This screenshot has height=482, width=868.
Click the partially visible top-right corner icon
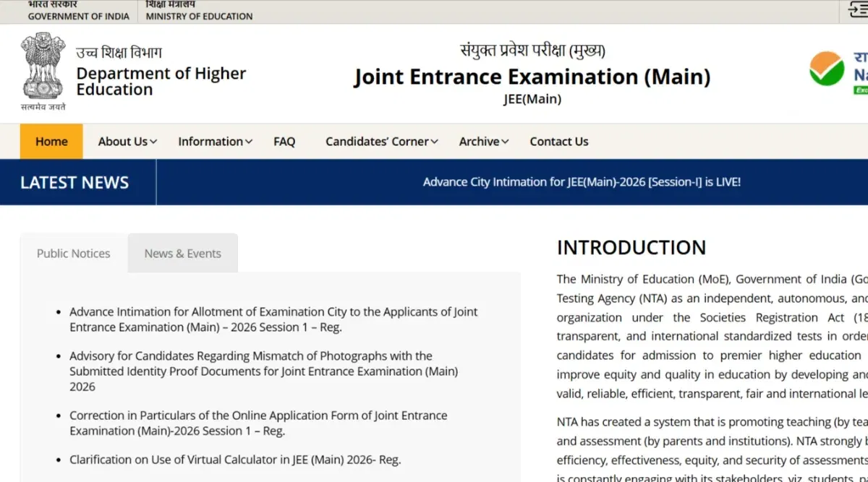click(858, 11)
